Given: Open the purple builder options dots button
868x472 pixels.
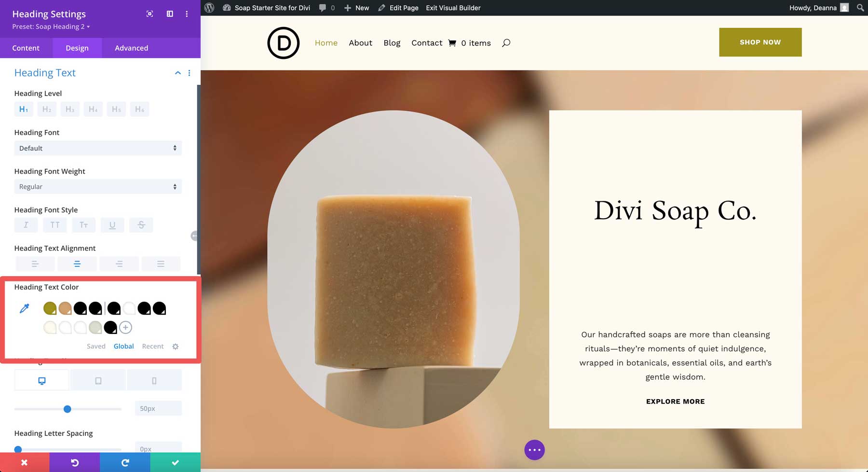Looking at the screenshot, I should (534, 450).
